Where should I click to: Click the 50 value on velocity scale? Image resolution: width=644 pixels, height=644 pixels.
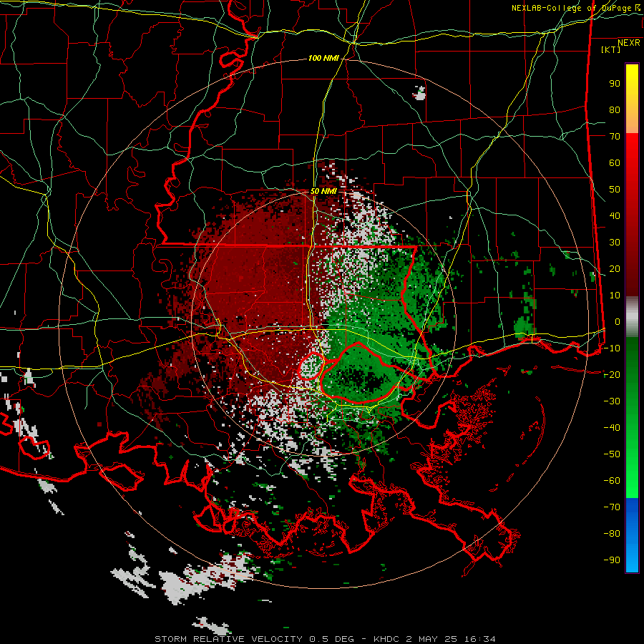[615, 190]
